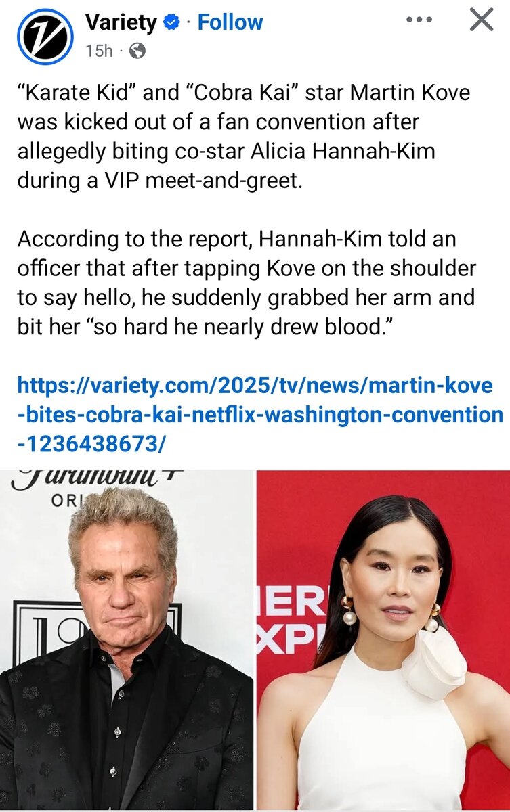The height and width of the screenshot is (812, 510).
Task: Select the first paragraph about Martin Kove
Action: coord(244,137)
